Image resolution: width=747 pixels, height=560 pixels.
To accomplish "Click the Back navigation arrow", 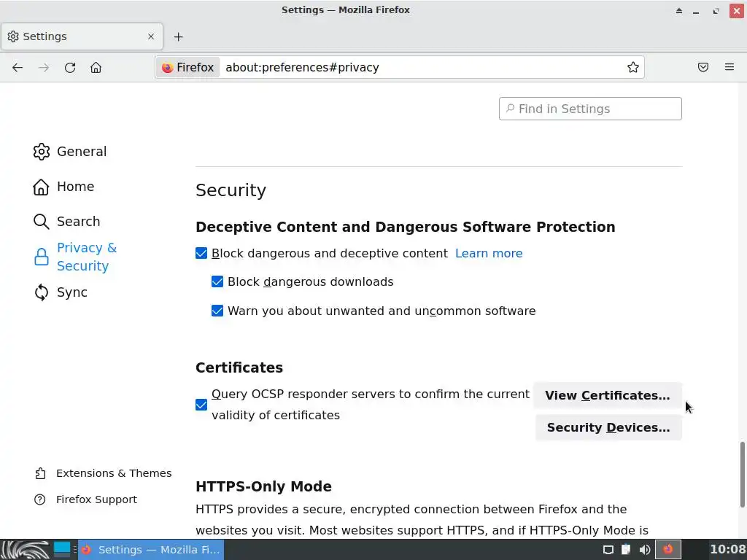I will point(18,67).
